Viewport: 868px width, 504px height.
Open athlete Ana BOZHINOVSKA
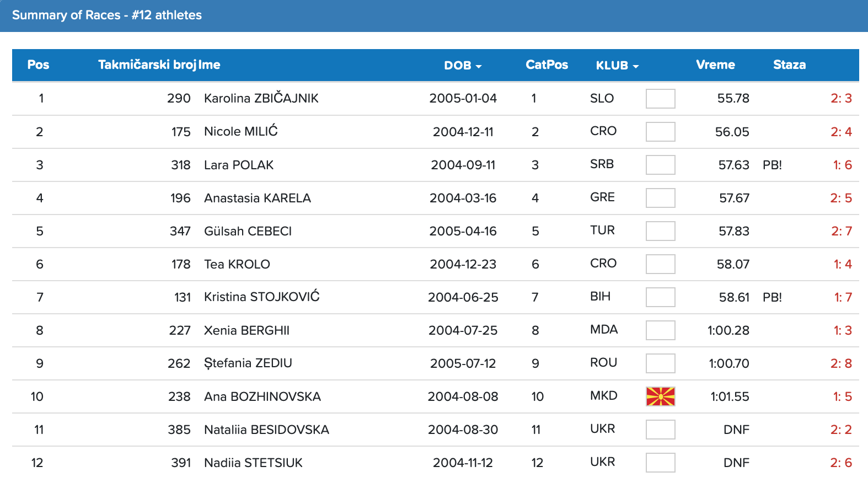click(262, 396)
